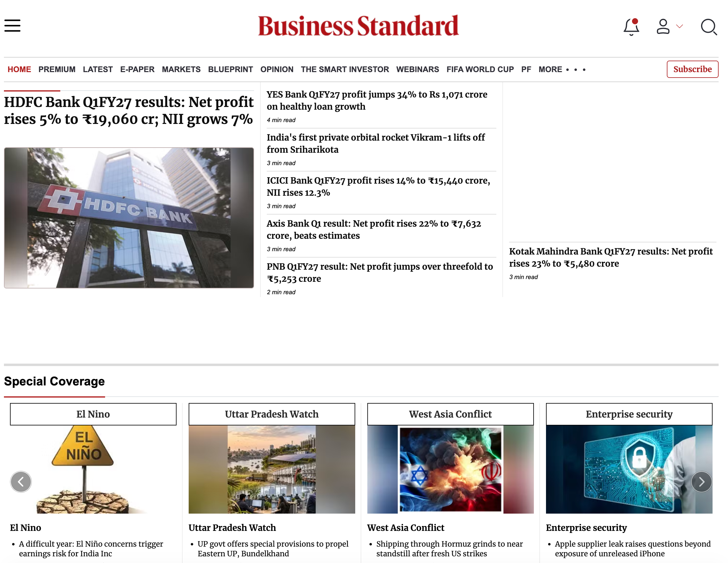Open the Uttar Pradesh collage image
The height and width of the screenshot is (563, 728).
pos(272,469)
